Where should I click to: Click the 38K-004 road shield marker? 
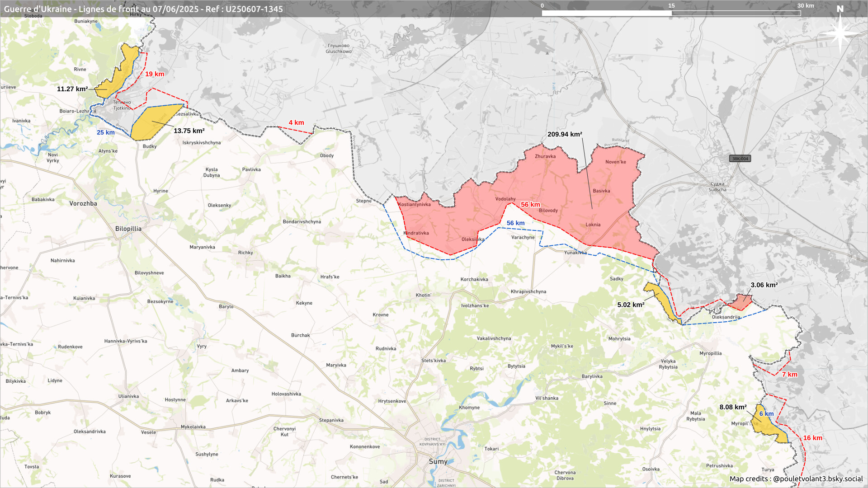tap(740, 159)
